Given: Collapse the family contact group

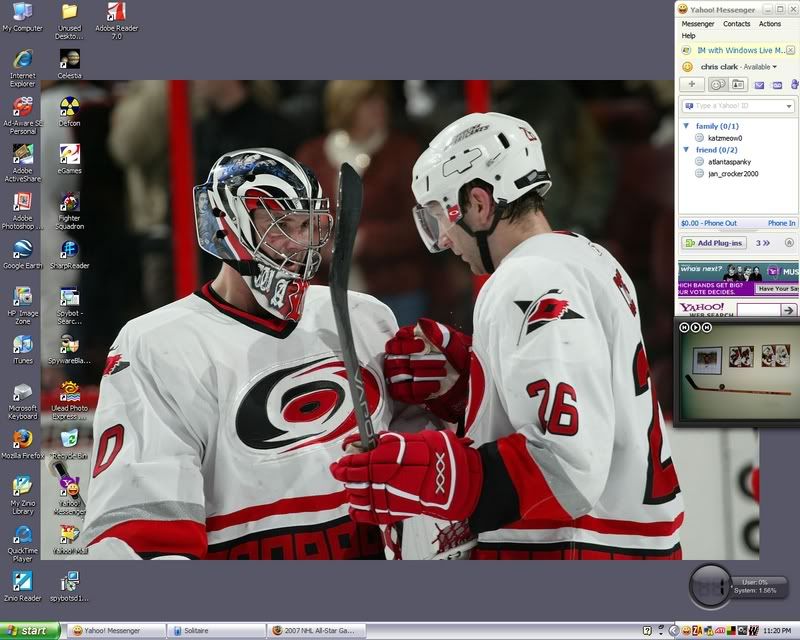Looking at the screenshot, I should click(687, 126).
